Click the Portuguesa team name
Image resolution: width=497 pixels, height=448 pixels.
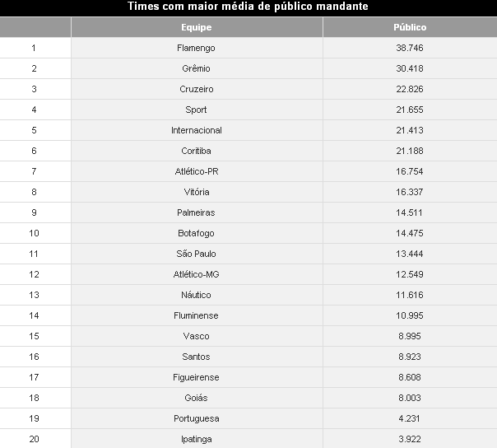click(x=196, y=418)
